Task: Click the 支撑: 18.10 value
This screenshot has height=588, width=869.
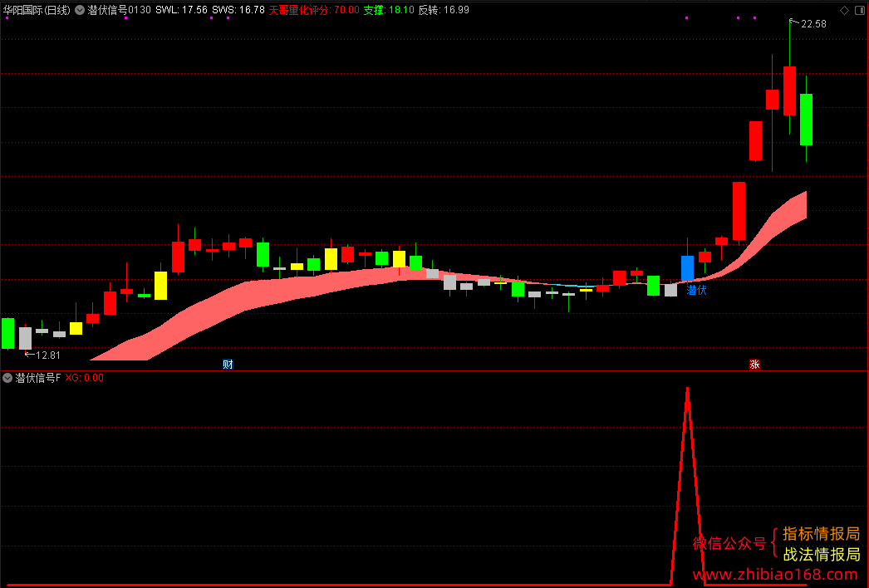Action: click(x=389, y=10)
